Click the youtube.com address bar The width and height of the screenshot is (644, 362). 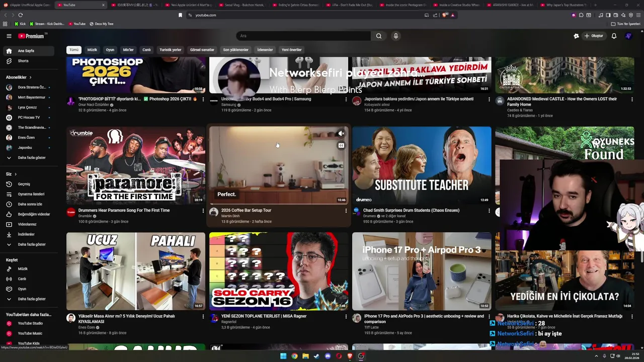(307, 15)
